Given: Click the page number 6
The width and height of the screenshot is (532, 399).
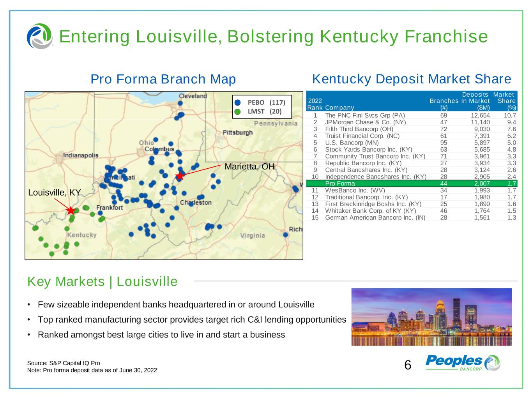Looking at the screenshot, I should (408, 365).
